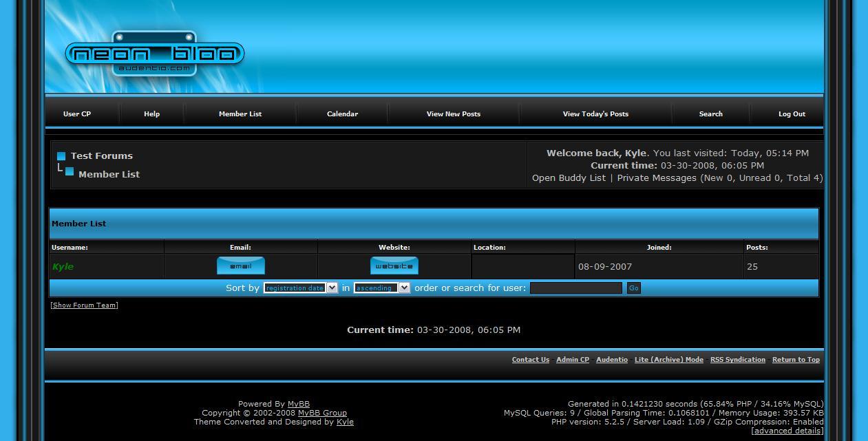The height and width of the screenshot is (441, 868).
Task: Click the square icon beside Test Forums
Action: coord(61,156)
